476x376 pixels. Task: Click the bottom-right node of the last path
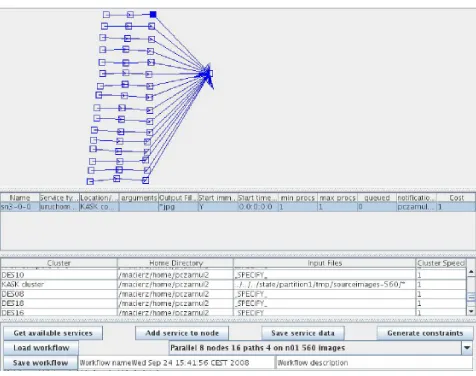(145, 180)
